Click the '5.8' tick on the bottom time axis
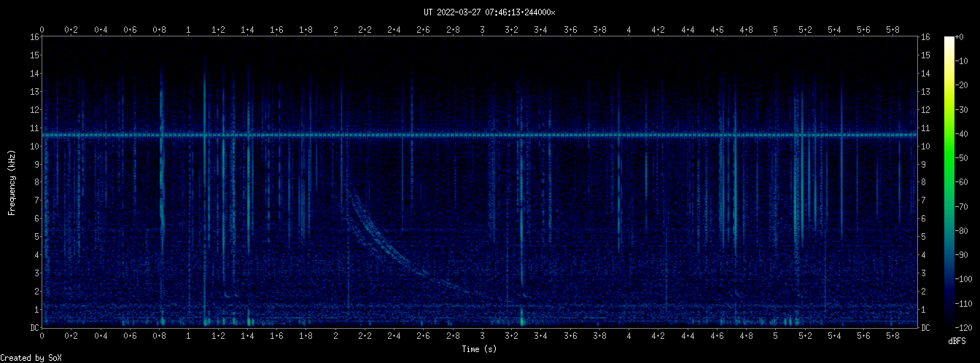Image resolution: width=980 pixels, height=363 pixels. (893, 336)
